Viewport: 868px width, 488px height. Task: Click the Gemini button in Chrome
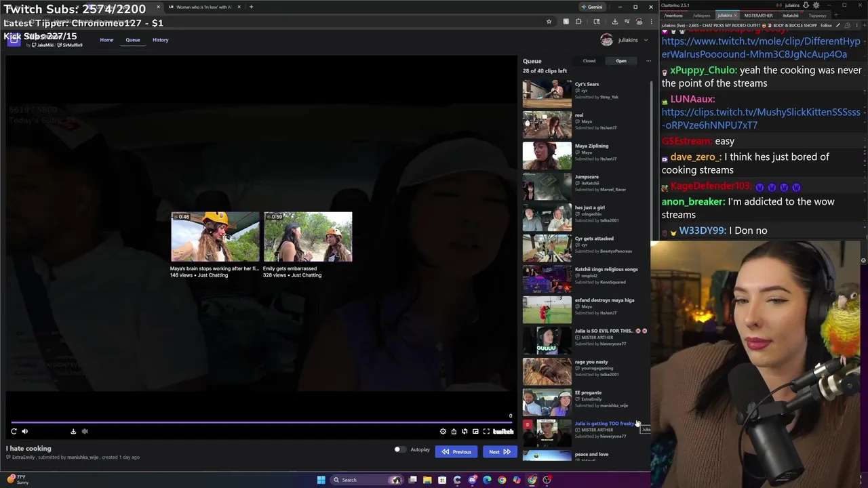coord(592,7)
